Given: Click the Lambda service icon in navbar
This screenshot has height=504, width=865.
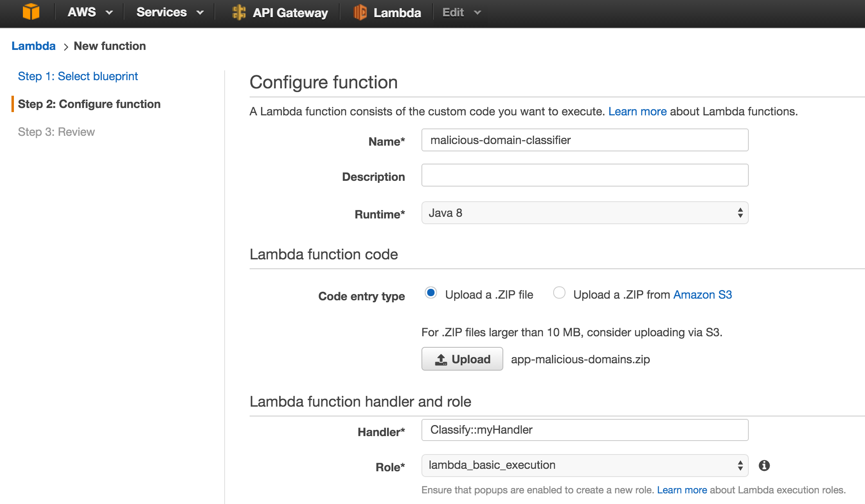Looking at the screenshot, I should point(360,12).
